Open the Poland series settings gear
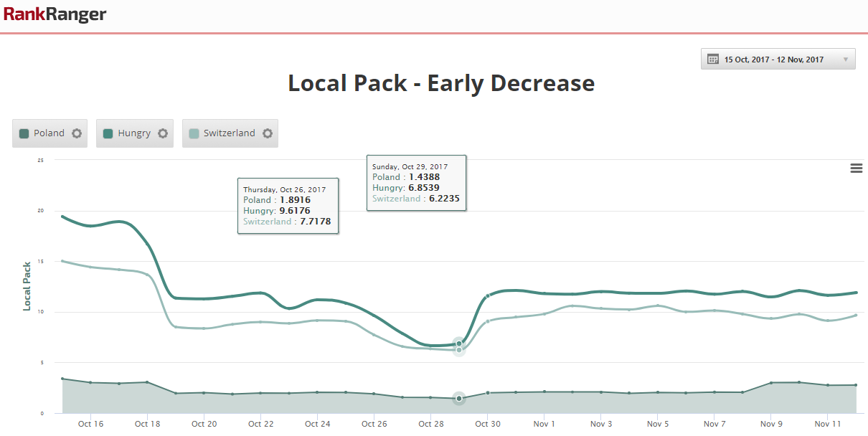The width and height of the screenshot is (868, 436). pyautogui.click(x=76, y=133)
